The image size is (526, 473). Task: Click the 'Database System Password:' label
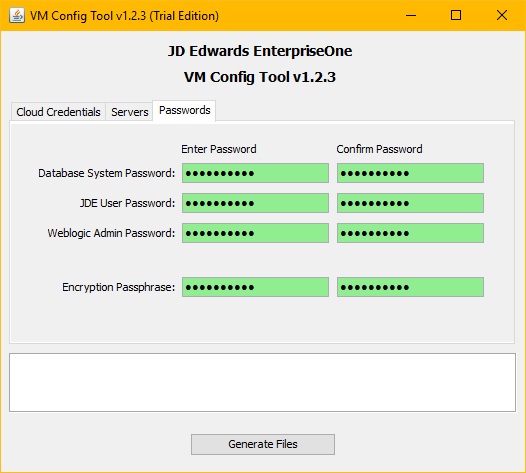106,173
